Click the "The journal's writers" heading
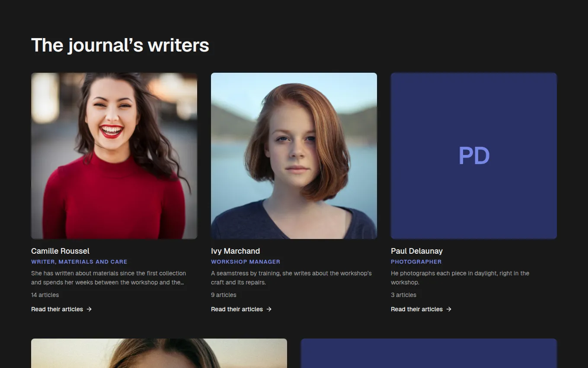The width and height of the screenshot is (588, 368). (120, 45)
